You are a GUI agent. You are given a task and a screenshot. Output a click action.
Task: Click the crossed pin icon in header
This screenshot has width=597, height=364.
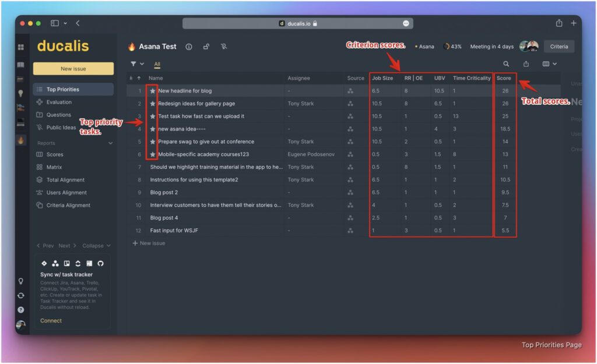click(x=224, y=47)
